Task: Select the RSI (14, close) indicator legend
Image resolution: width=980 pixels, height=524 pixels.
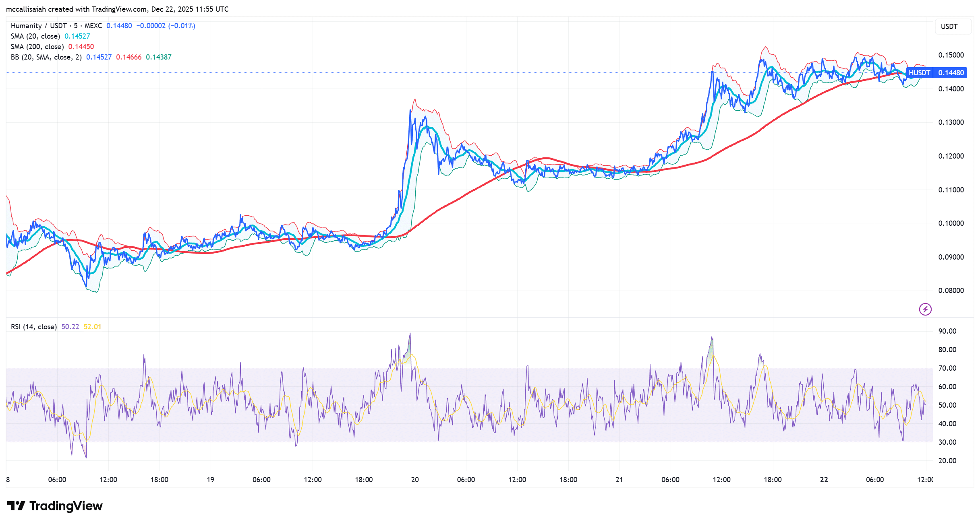Action: (33, 326)
